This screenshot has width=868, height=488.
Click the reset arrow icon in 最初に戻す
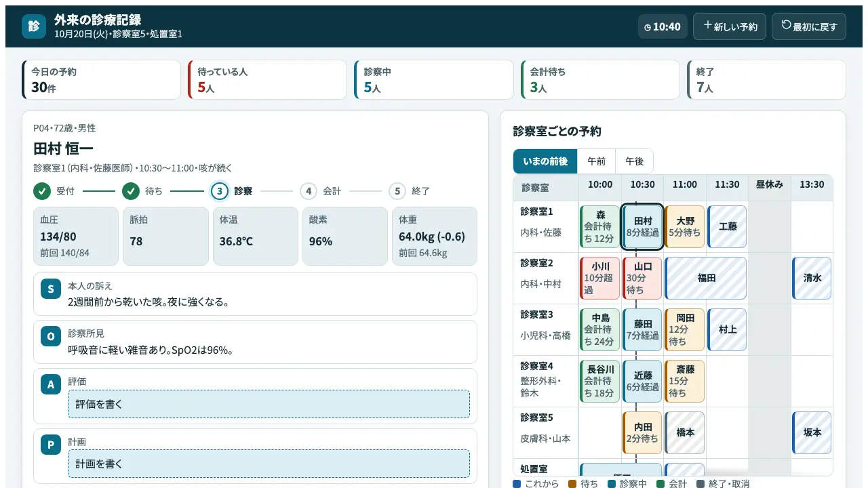tap(787, 25)
